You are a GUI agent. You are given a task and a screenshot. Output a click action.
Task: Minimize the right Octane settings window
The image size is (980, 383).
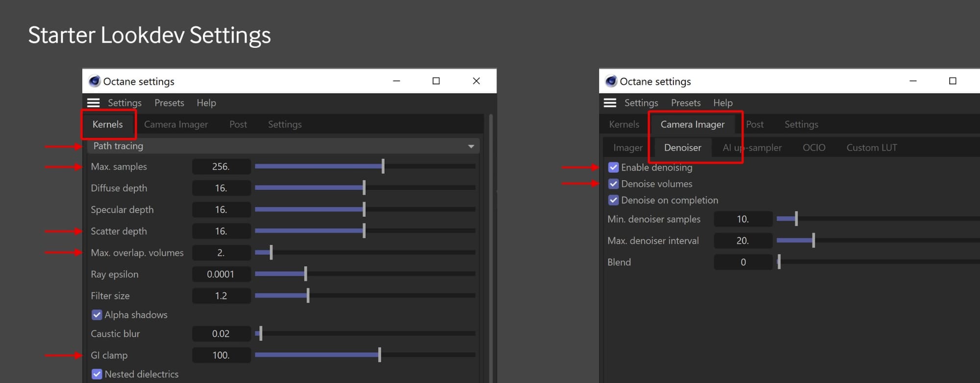pyautogui.click(x=913, y=81)
